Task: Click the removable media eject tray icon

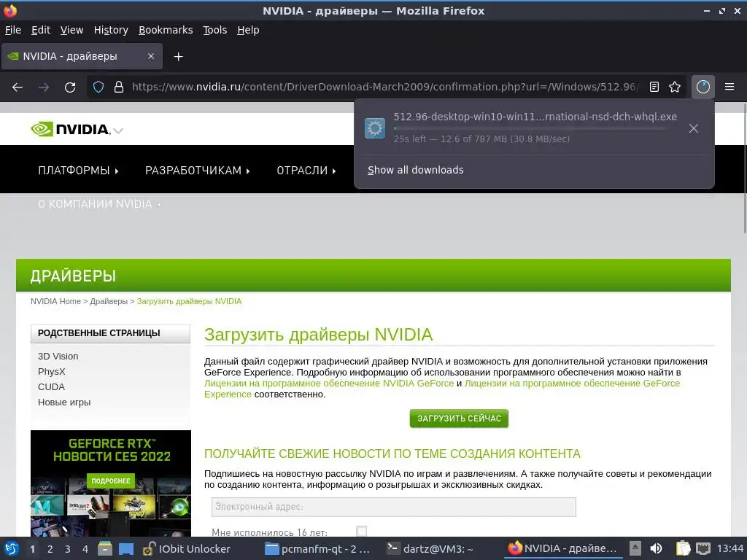Action: [x=635, y=548]
